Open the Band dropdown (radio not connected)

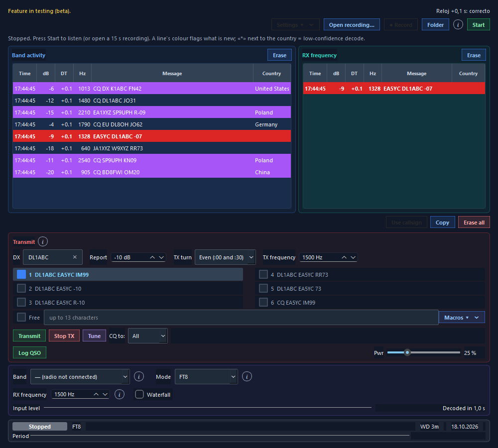(80, 376)
